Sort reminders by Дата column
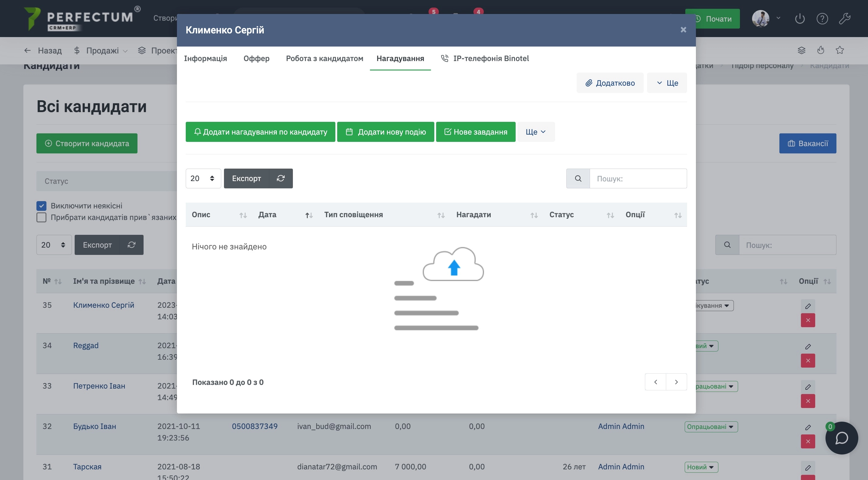 [x=285, y=214]
